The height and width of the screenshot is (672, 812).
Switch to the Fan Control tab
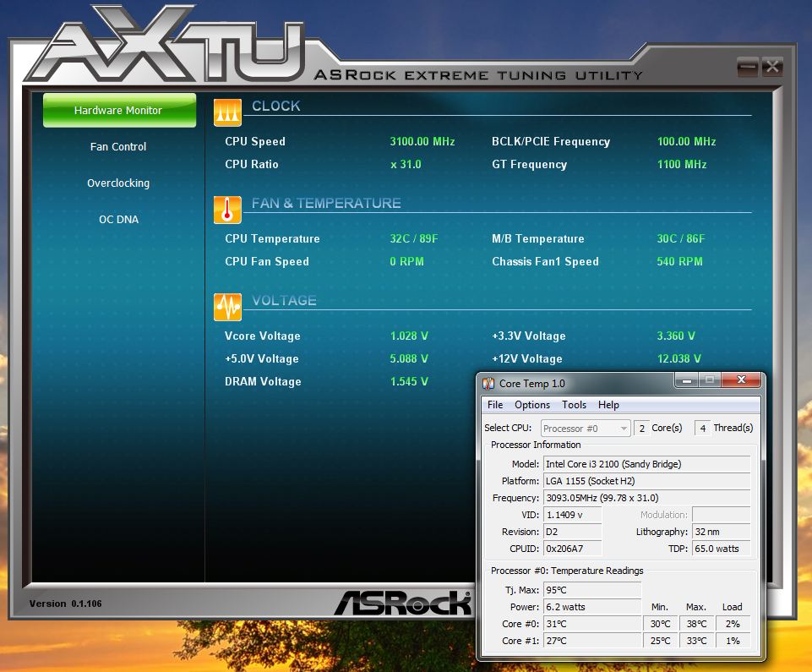point(118,146)
